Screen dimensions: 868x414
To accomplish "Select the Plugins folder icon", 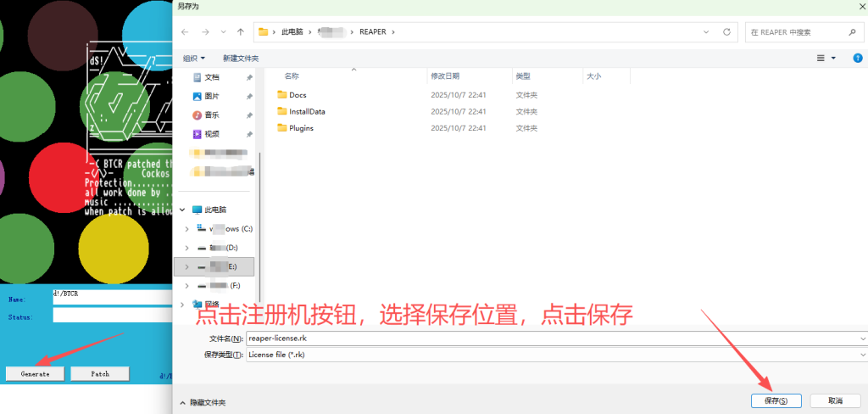I will (282, 128).
